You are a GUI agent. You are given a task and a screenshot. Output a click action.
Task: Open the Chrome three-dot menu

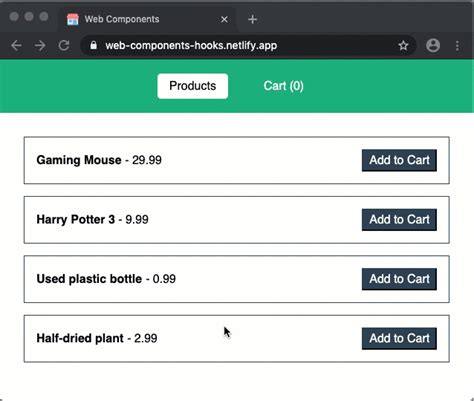457,45
